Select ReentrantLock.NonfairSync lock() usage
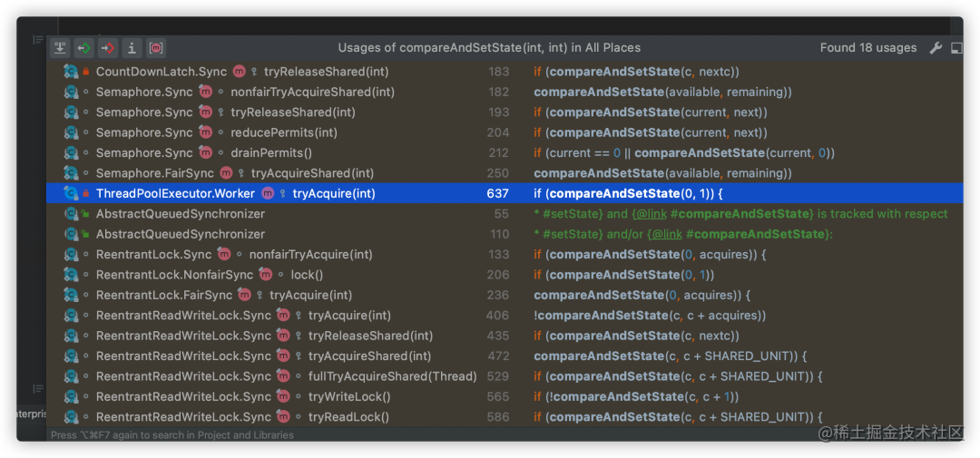The height and width of the screenshot is (458, 980). 505,275
